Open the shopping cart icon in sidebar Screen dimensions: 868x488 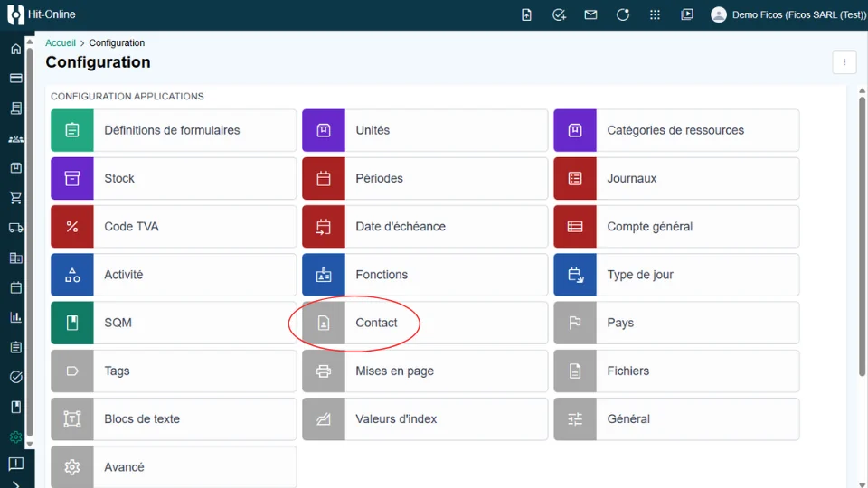pos(15,198)
